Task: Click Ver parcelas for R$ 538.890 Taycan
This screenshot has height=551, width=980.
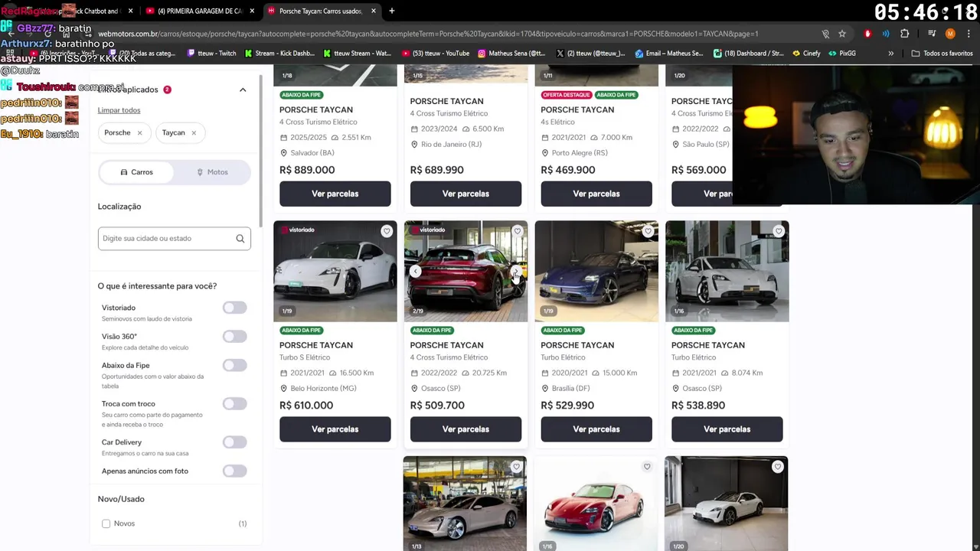Action: (727, 429)
